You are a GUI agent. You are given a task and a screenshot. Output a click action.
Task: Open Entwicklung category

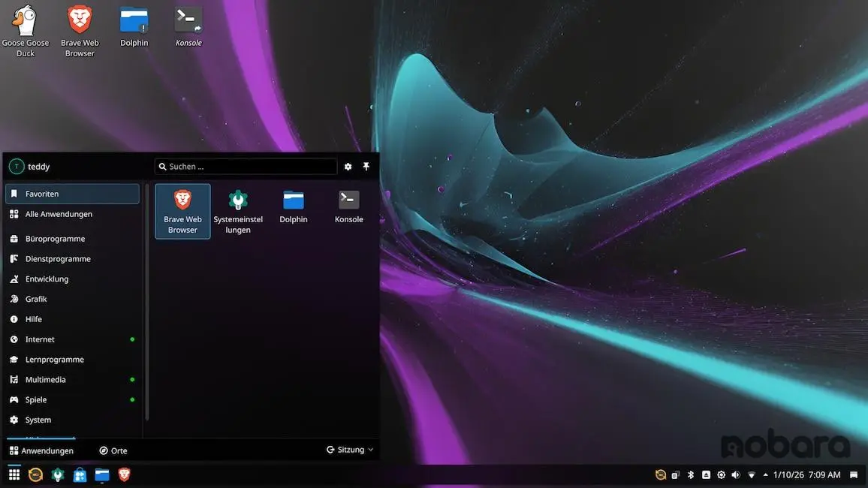coord(72,279)
